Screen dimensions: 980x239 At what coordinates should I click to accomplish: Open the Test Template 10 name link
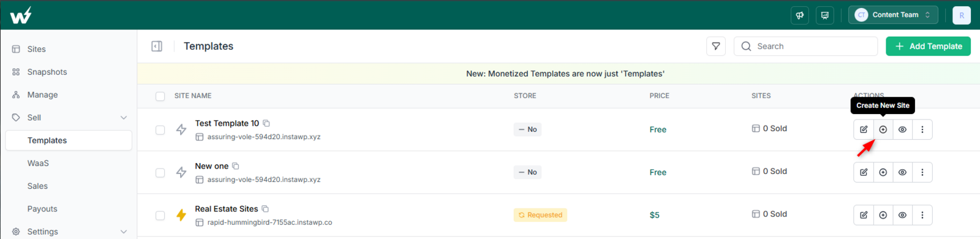click(227, 123)
